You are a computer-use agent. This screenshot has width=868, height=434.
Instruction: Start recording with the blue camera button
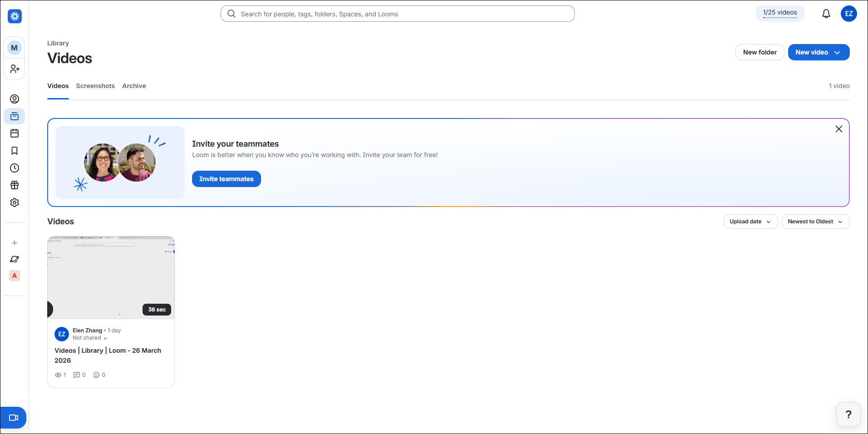(14, 417)
